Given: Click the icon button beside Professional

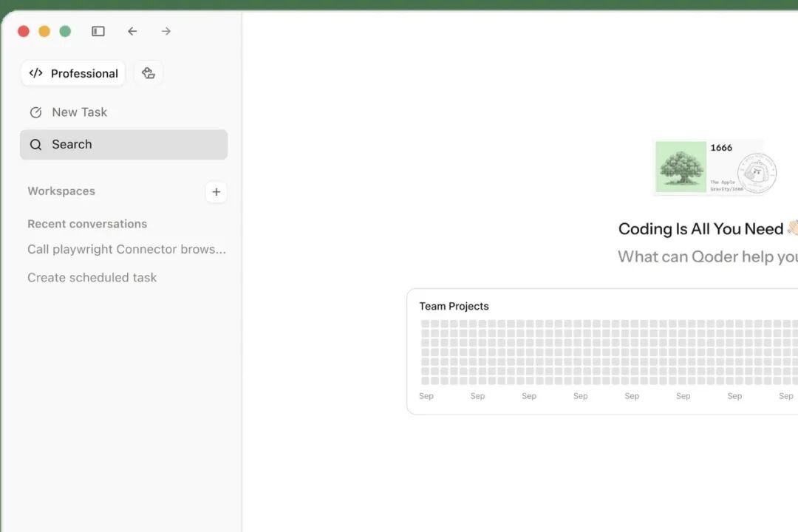Looking at the screenshot, I should click(148, 73).
